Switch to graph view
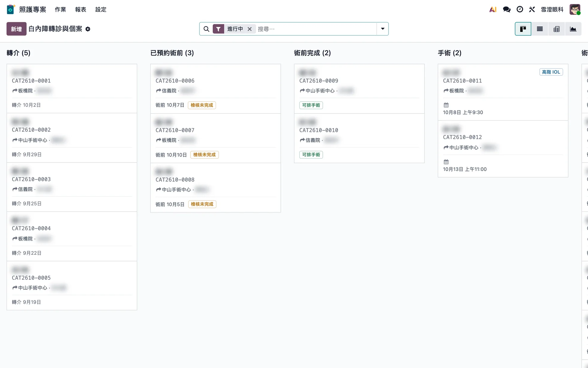This screenshot has width=588, height=368. click(573, 29)
